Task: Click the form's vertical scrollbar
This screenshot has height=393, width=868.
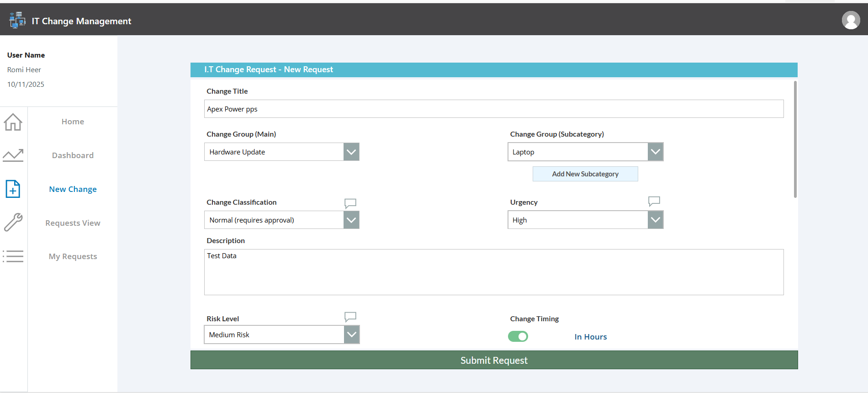Action: click(795, 139)
